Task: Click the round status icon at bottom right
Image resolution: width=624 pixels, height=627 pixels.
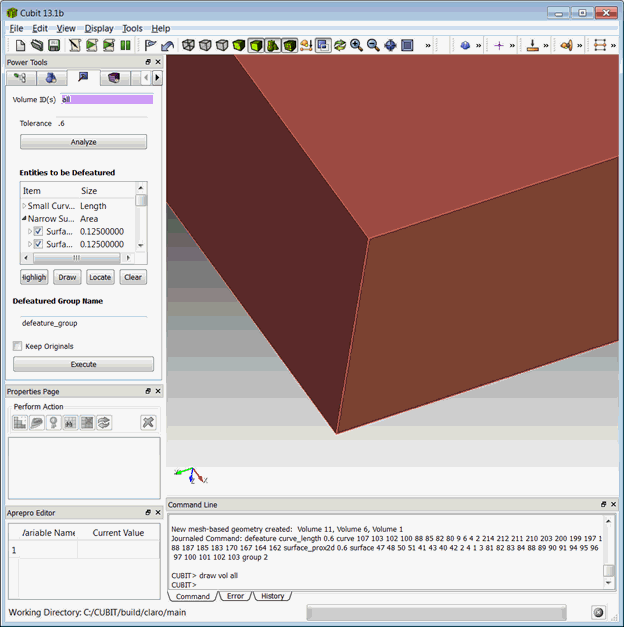Action: (598, 612)
